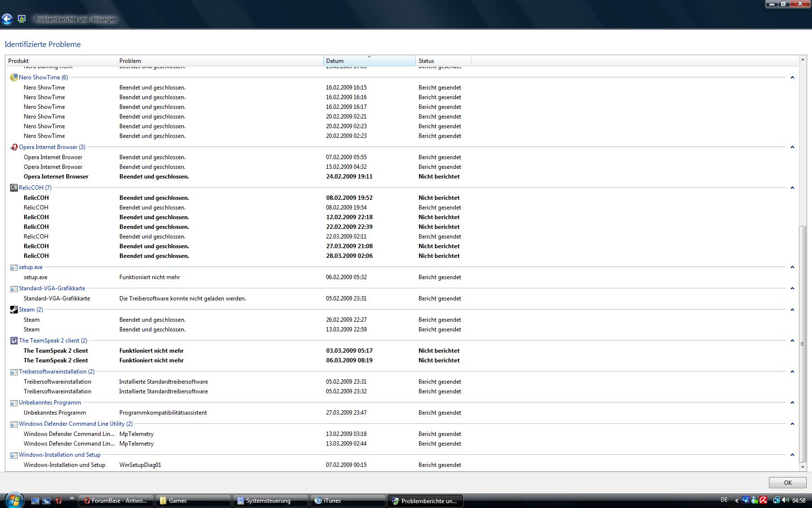The height and width of the screenshot is (508, 812).
Task: Switch to ForumBase Opera taskbar button
Action: pos(116,501)
